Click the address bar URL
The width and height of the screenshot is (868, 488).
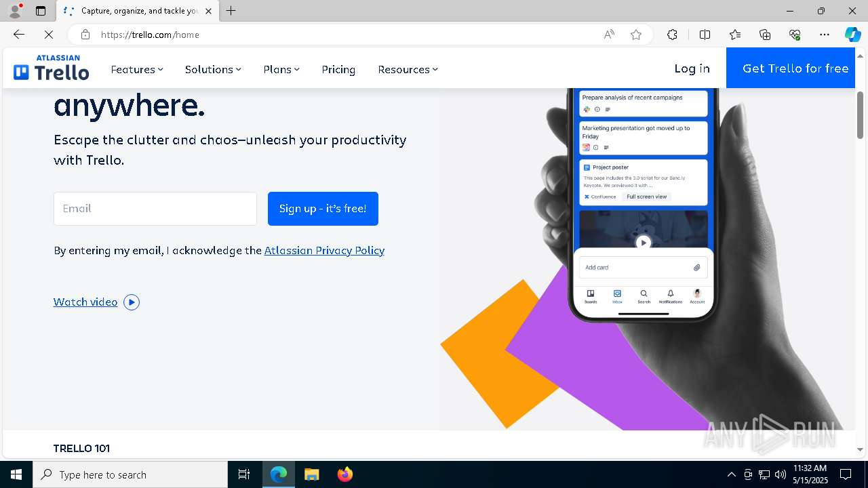click(150, 35)
